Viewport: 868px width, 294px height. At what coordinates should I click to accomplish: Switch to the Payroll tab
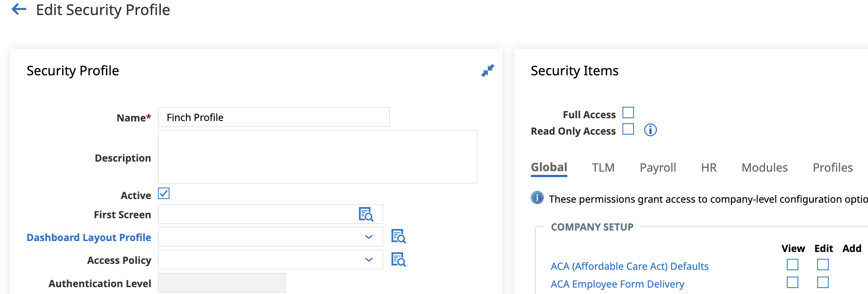pyautogui.click(x=658, y=168)
